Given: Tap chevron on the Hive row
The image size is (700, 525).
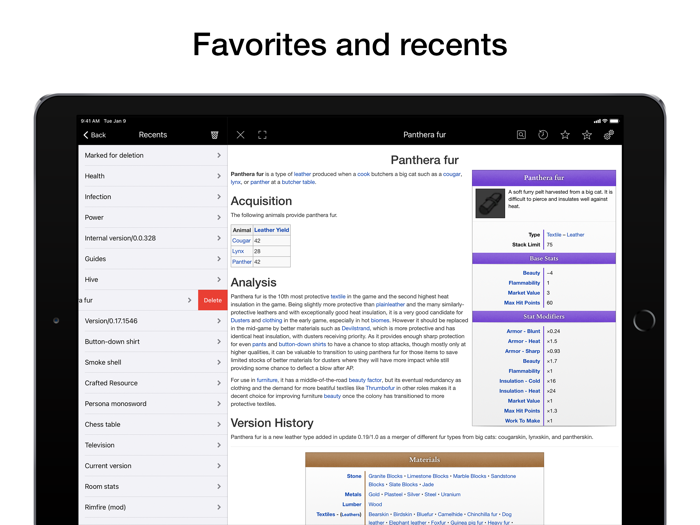Looking at the screenshot, I should 219,279.
